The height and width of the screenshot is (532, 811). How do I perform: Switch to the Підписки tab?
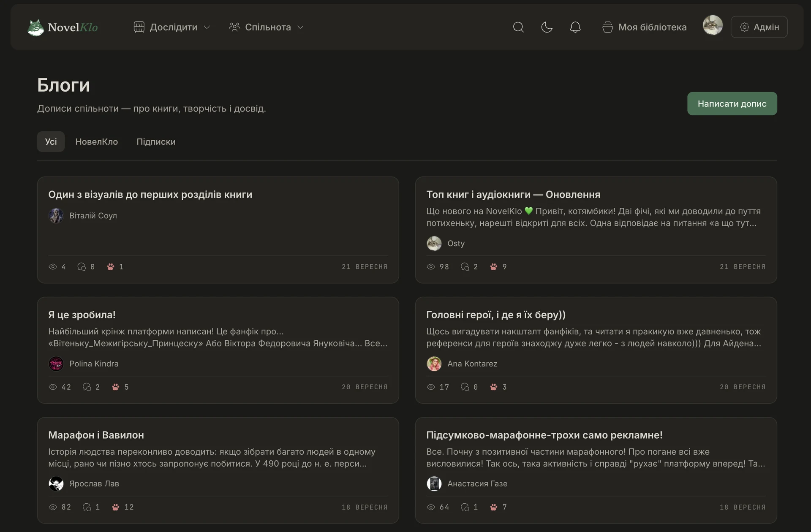point(156,141)
